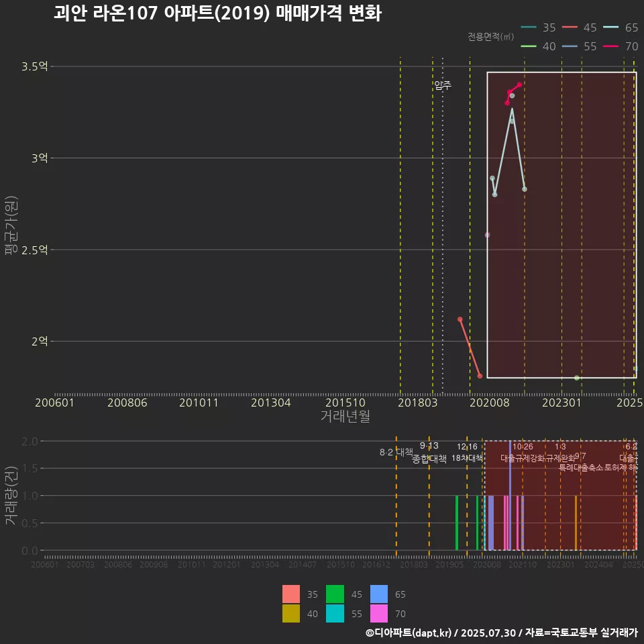Click the pink 70 swatch in bottom legend

coord(378,613)
